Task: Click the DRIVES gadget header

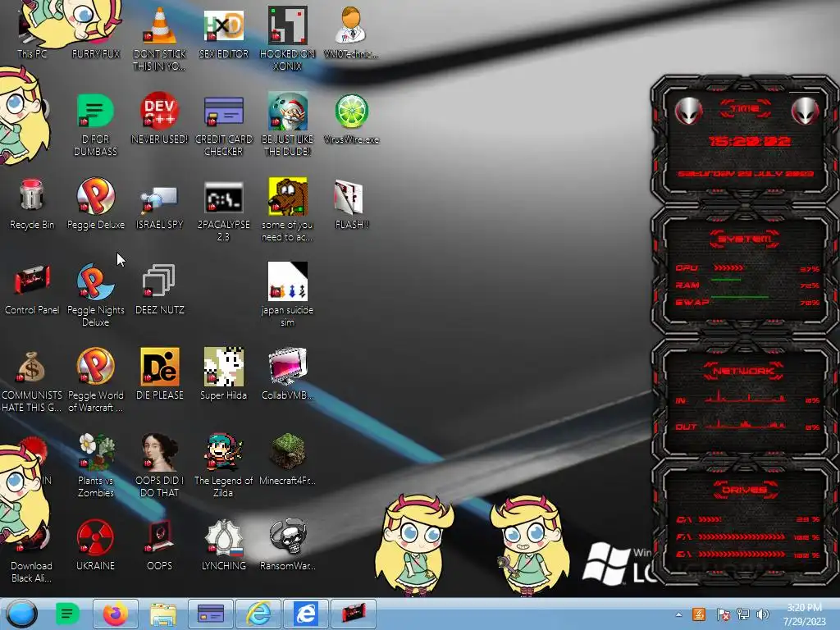Action: pyautogui.click(x=745, y=490)
